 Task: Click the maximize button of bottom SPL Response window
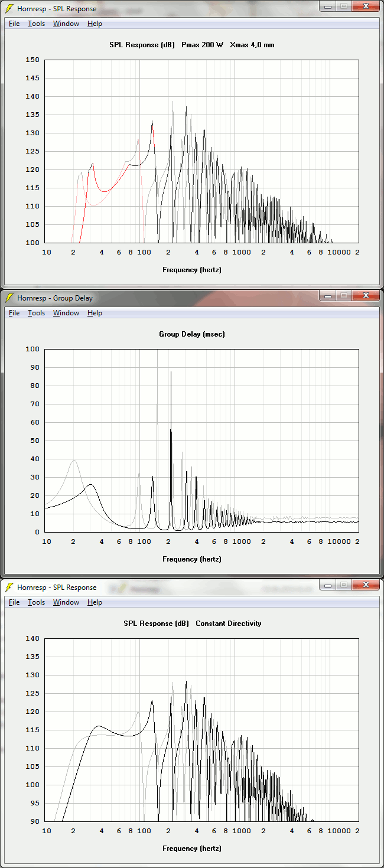(344, 584)
